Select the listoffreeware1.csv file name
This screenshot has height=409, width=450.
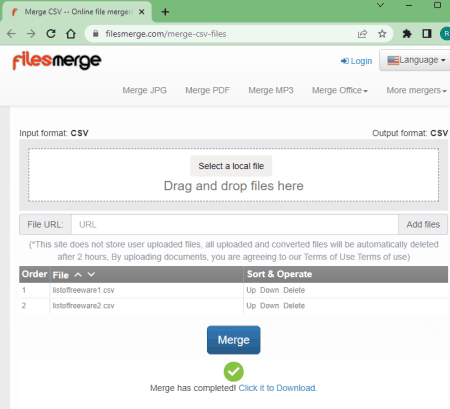[83, 290]
